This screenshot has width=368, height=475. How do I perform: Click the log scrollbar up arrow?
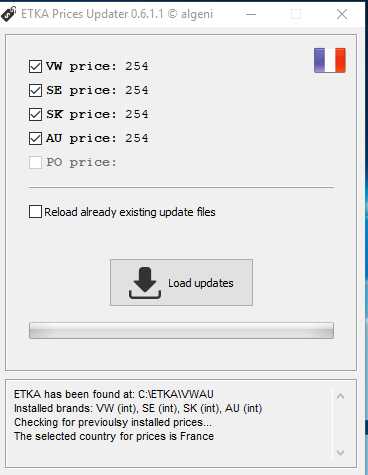click(340, 396)
